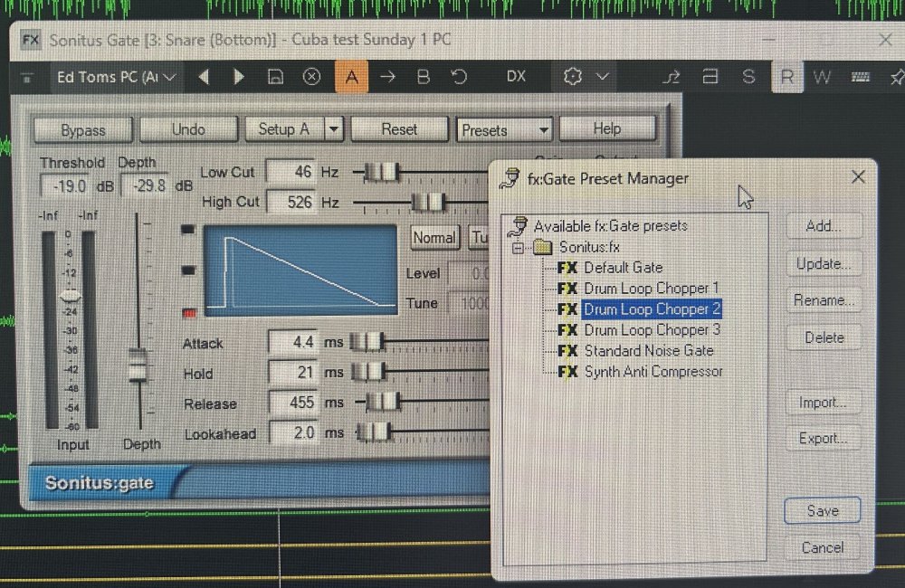Click the Low Cut slider handle
The height and width of the screenshot is (588, 905).
tap(382, 172)
